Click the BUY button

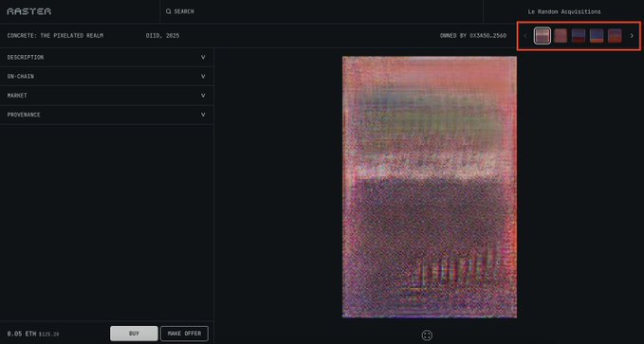134,334
